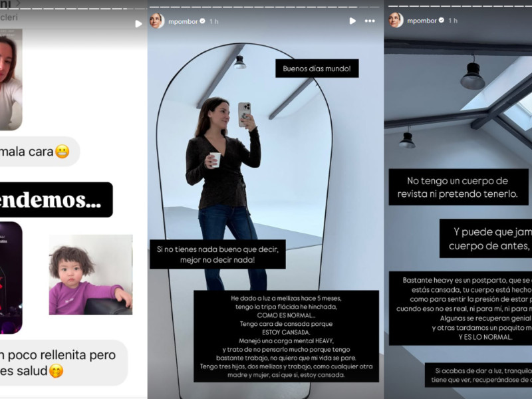Open the mpombor avatar in the middle story
This screenshot has width=532, height=399.
coord(157,21)
